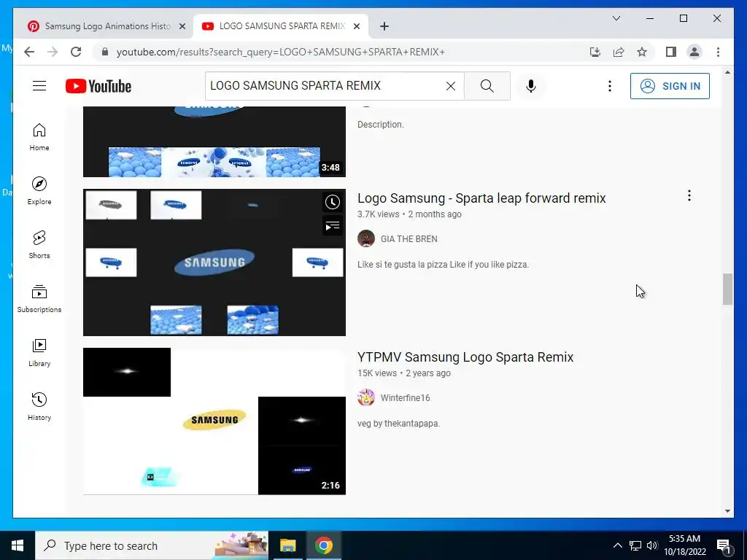
Task: Open a new browser tab
Action: pyautogui.click(x=384, y=26)
